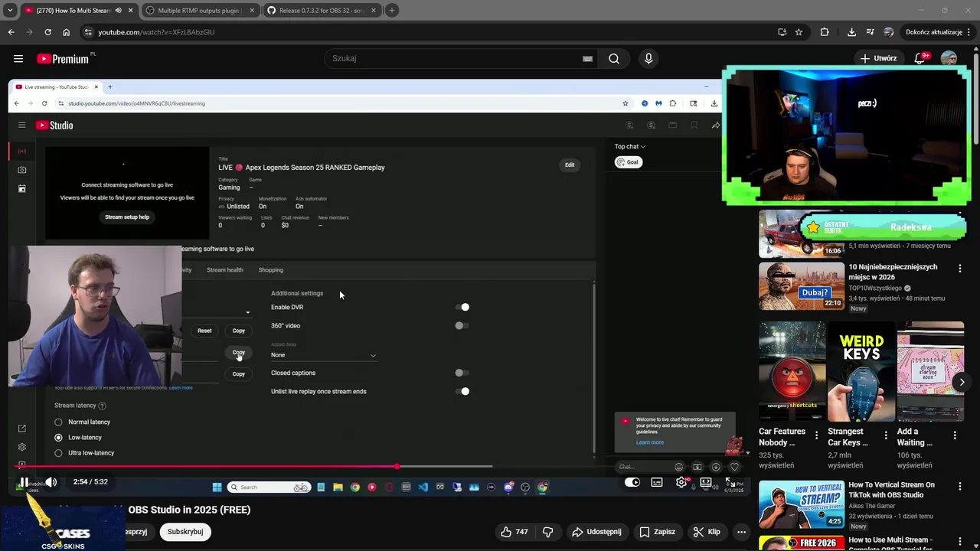Toggle Closed captions in the video's Studio page

click(x=462, y=373)
